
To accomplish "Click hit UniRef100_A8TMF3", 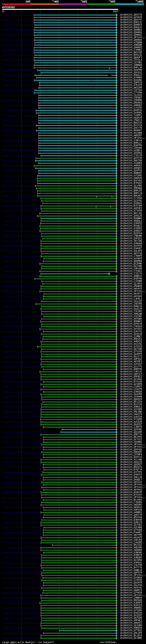I will click(131, 361).
